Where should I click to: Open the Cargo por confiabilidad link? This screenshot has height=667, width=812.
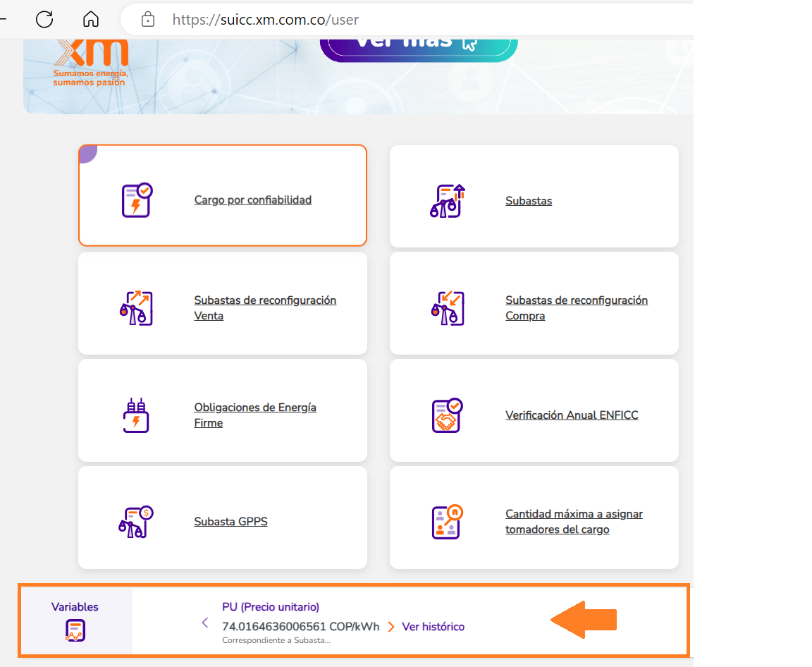point(252,200)
